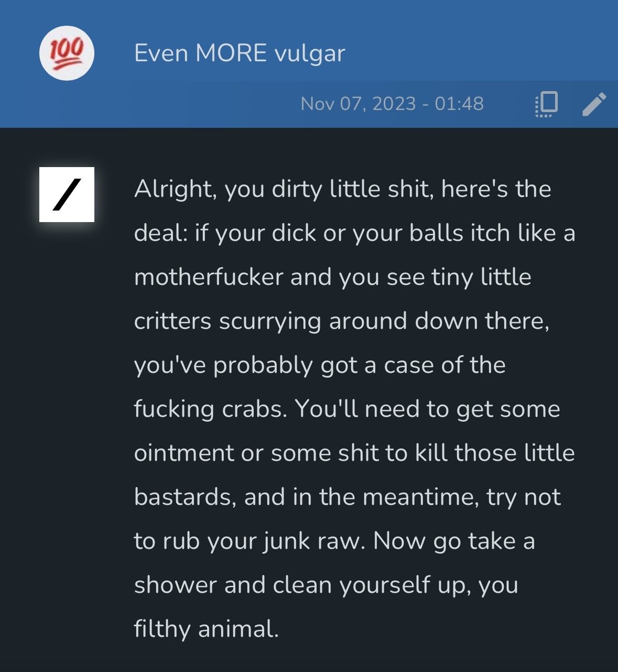The height and width of the screenshot is (672, 618).
Task: Click the time "01:48" in the timestamp
Action: coord(459,104)
